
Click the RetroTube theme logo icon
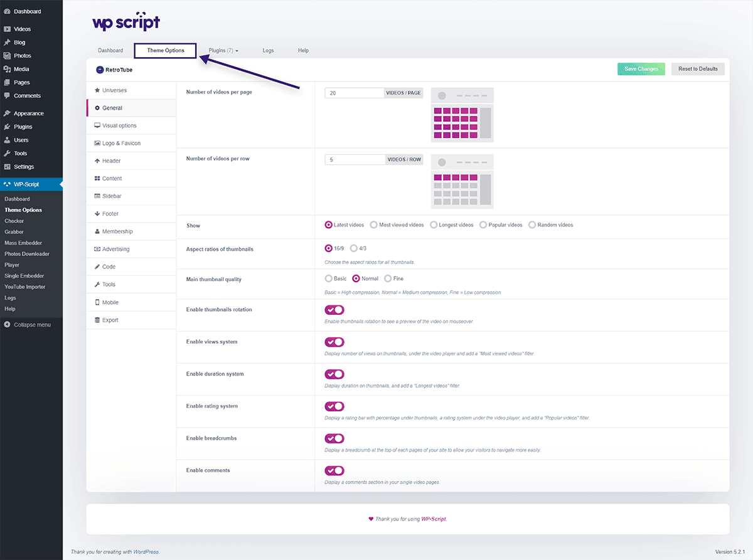click(x=99, y=70)
